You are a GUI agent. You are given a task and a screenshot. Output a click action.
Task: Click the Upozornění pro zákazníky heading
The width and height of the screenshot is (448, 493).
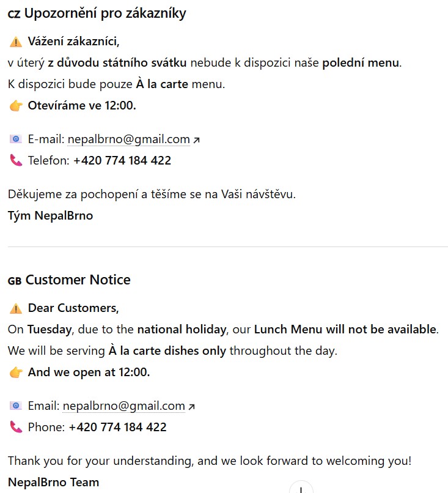[105, 13]
